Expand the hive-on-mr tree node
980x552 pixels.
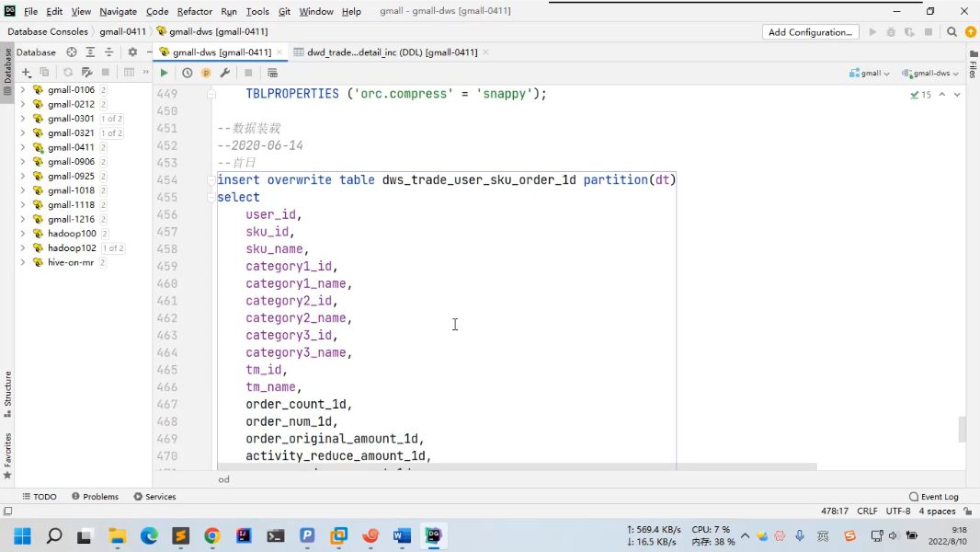click(22, 262)
